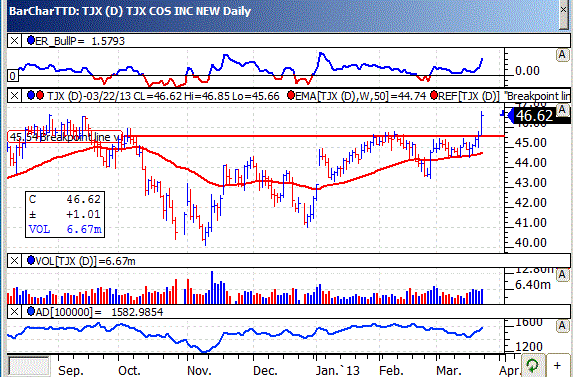573x377 pixels.
Task: Toggle auto-scale A button on price panel
Action: point(562,110)
